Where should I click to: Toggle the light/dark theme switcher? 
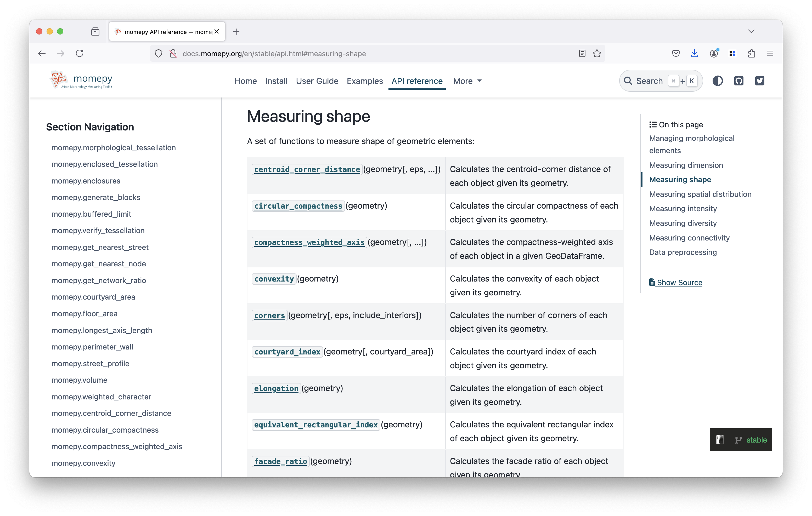click(717, 81)
